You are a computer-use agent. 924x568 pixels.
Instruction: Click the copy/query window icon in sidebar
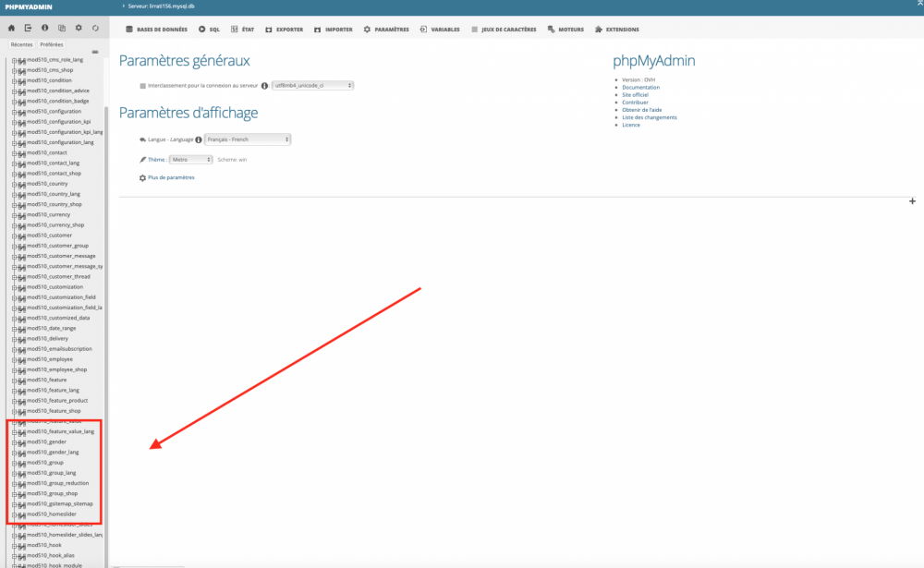pyautogui.click(x=62, y=28)
